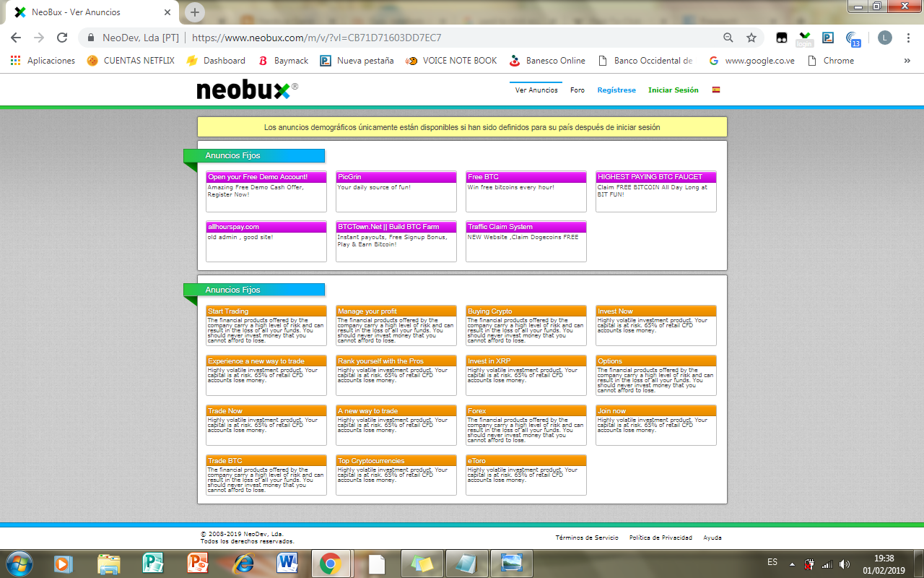This screenshot has height=578, width=924.
Task: Click the neobux logo
Action: click(247, 90)
